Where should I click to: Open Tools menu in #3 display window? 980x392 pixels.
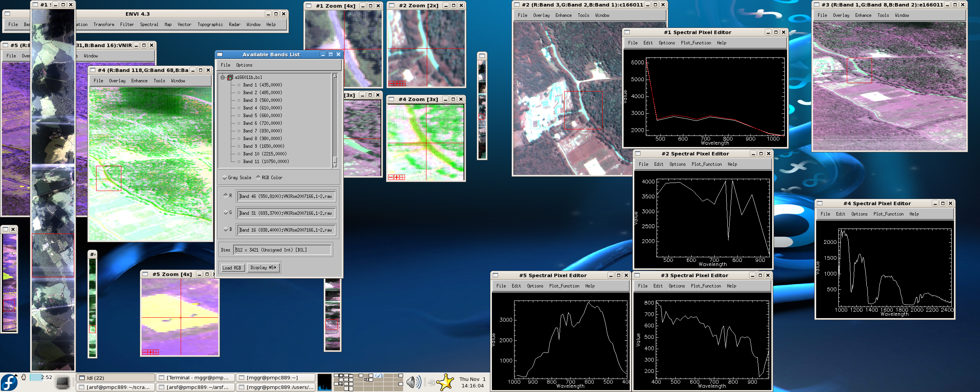(883, 15)
